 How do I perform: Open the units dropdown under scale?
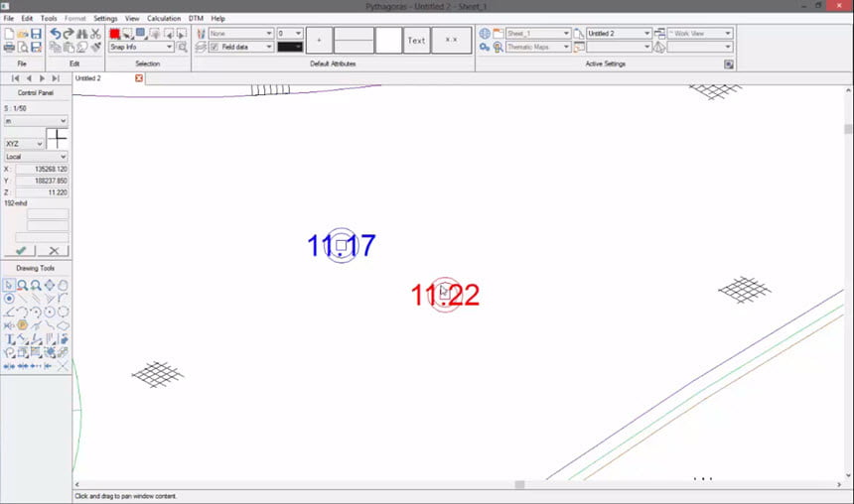36,121
